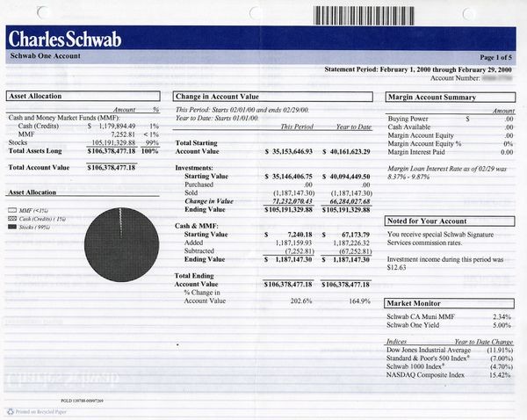Click the Schwab One Yield 5.00%
Screen dimensions: 527x420
502,325
